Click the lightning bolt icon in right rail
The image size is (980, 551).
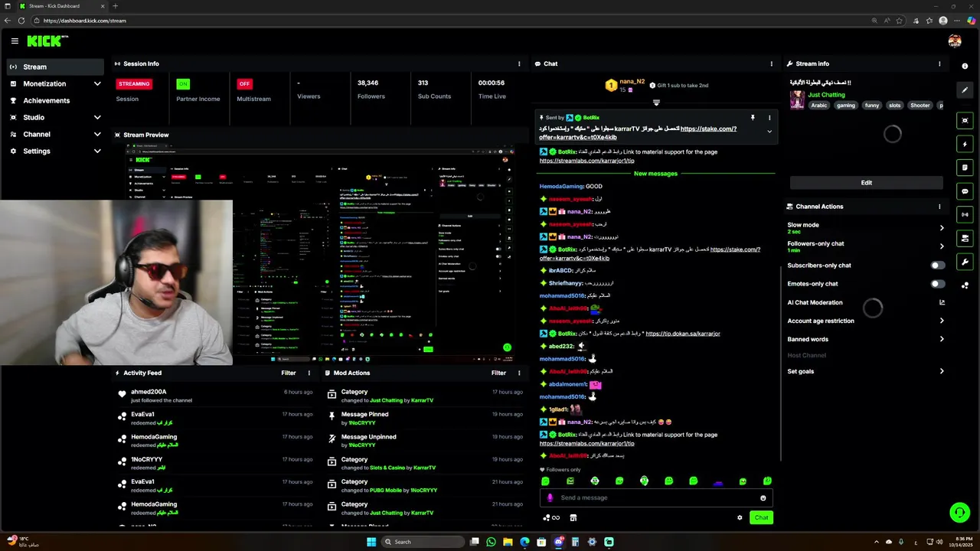[965, 144]
